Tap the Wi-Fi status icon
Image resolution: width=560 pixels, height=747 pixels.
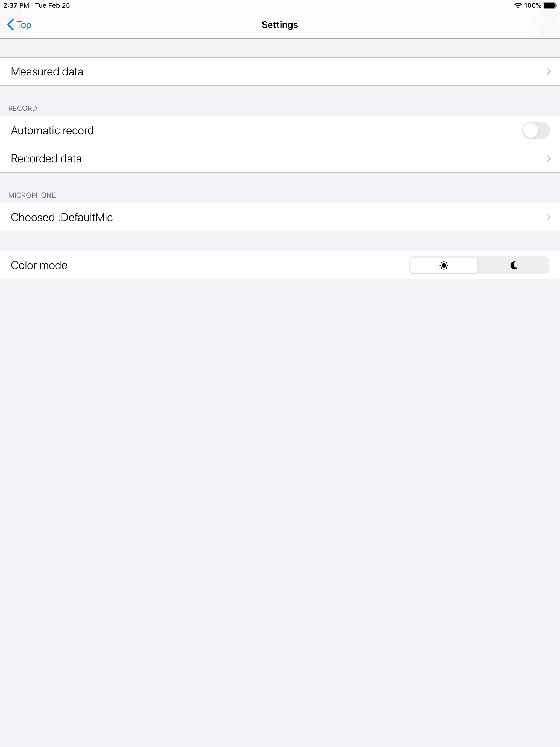click(517, 5)
